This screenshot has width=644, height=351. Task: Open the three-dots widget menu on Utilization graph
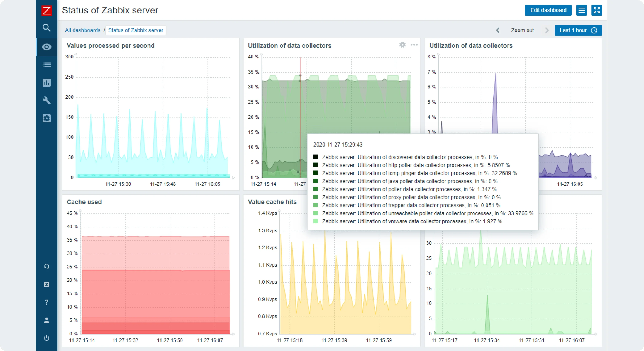pyautogui.click(x=414, y=45)
